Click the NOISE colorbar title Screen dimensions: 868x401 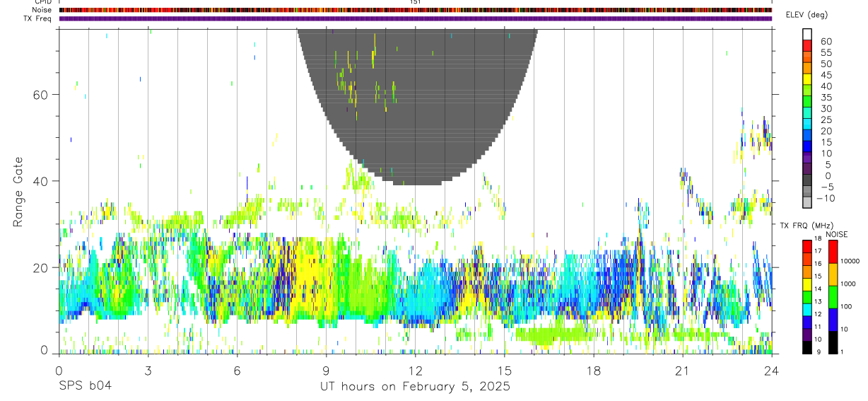[x=836, y=234]
